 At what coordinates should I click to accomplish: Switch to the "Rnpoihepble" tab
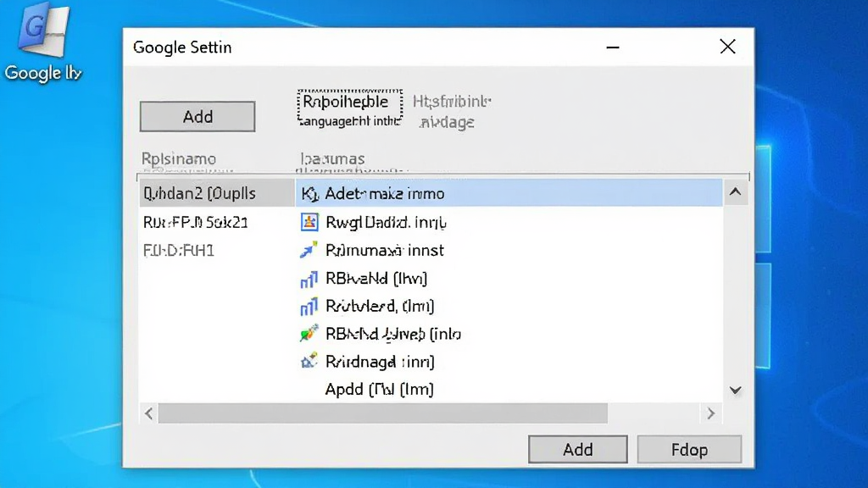[350, 108]
